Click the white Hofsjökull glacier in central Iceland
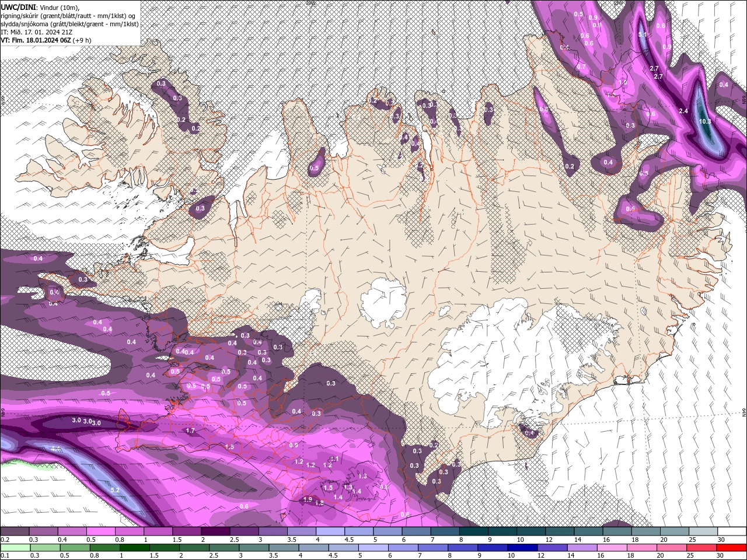747x560 pixels. pyautogui.click(x=383, y=302)
